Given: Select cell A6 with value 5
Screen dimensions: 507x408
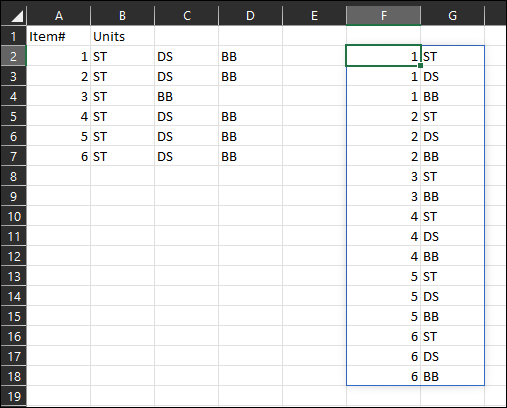Looking at the screenshot, I should 58,136.
